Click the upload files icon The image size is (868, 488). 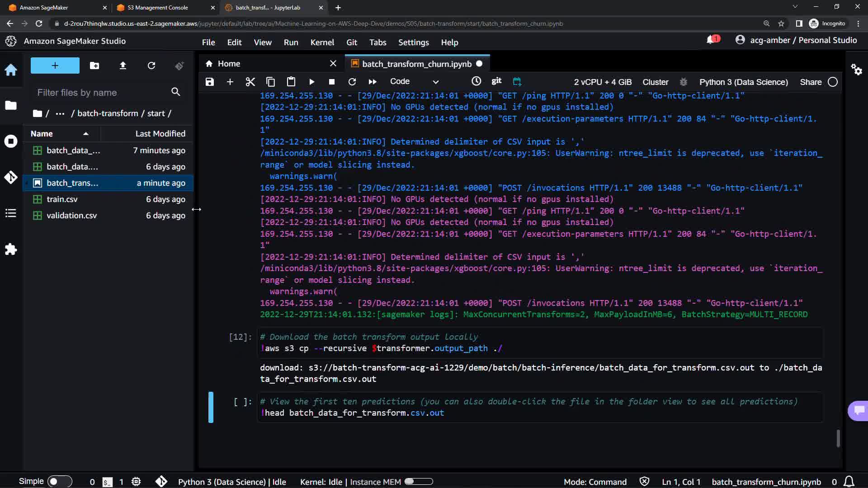coord(123,66)
